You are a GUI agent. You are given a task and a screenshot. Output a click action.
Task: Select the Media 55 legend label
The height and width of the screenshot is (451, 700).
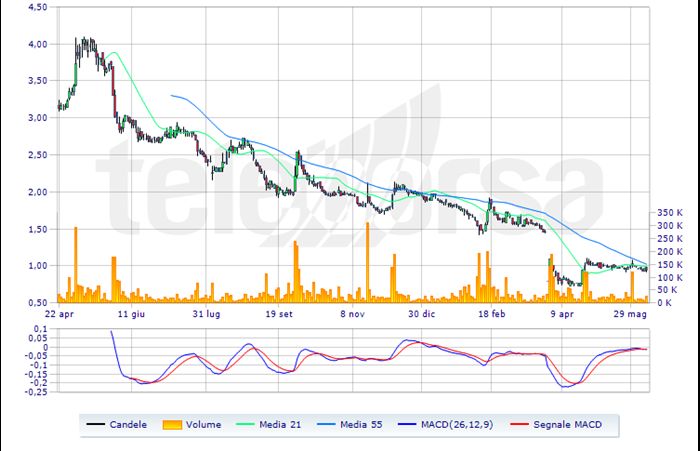tap(361, 425)
